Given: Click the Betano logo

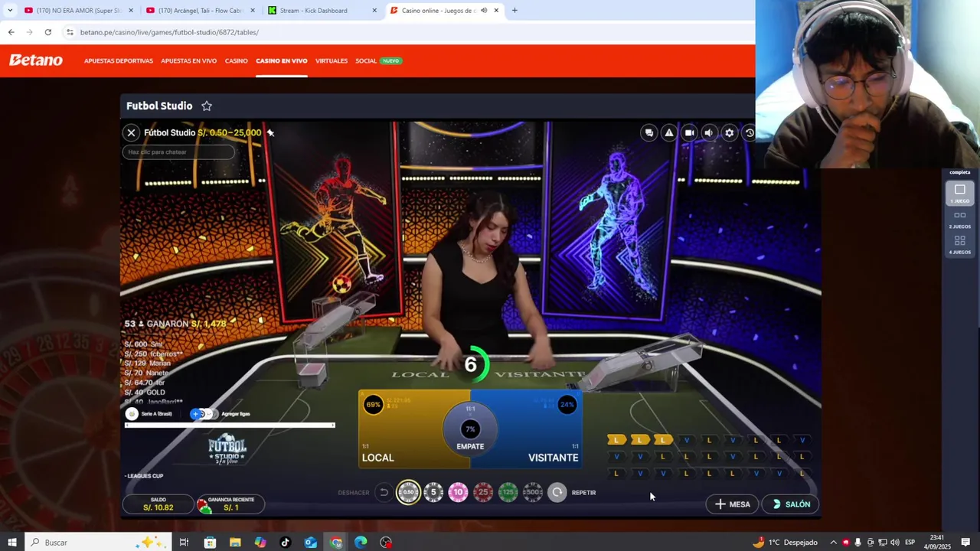Looking at the screenshot, I should (x=36, y=60).
